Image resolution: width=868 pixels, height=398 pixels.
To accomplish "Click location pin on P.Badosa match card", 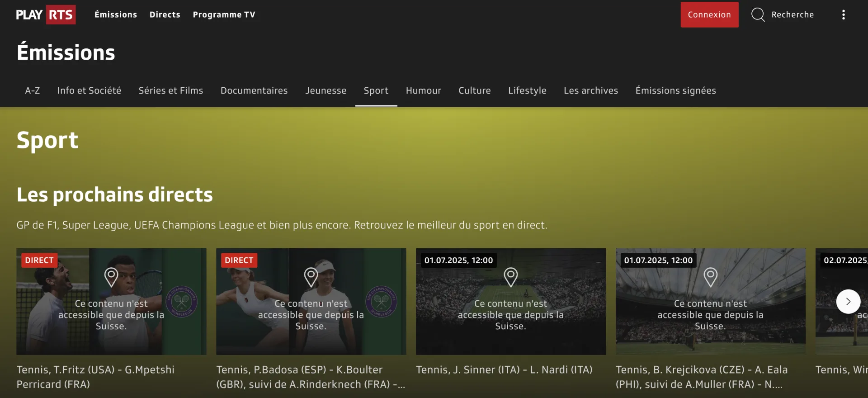I will tap(311, 277).
